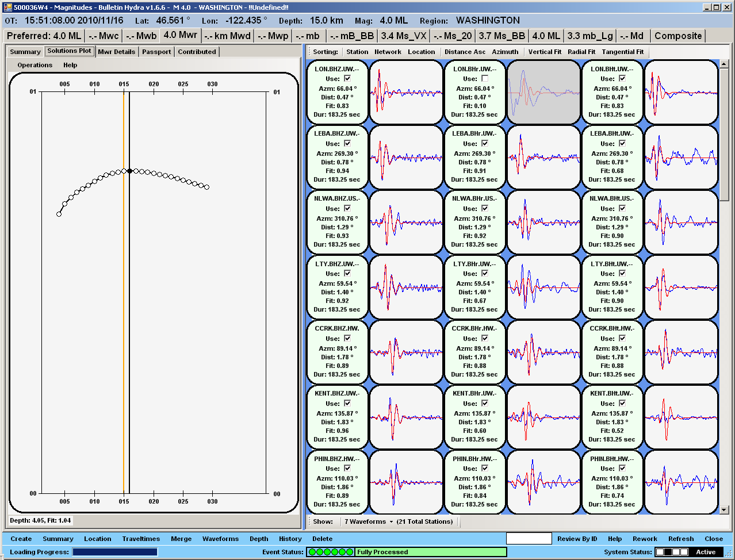
Task: Sort by Tangential Fit
Action: 623,52
